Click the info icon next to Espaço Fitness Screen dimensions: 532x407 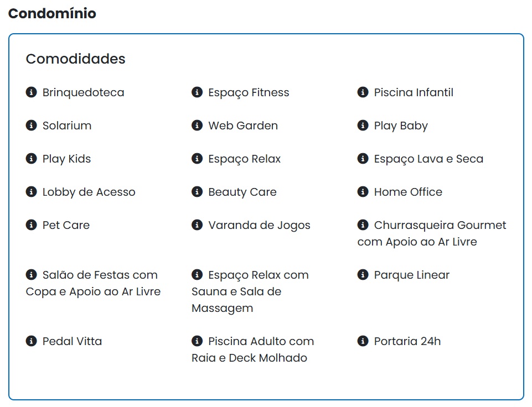coord(197,92)
